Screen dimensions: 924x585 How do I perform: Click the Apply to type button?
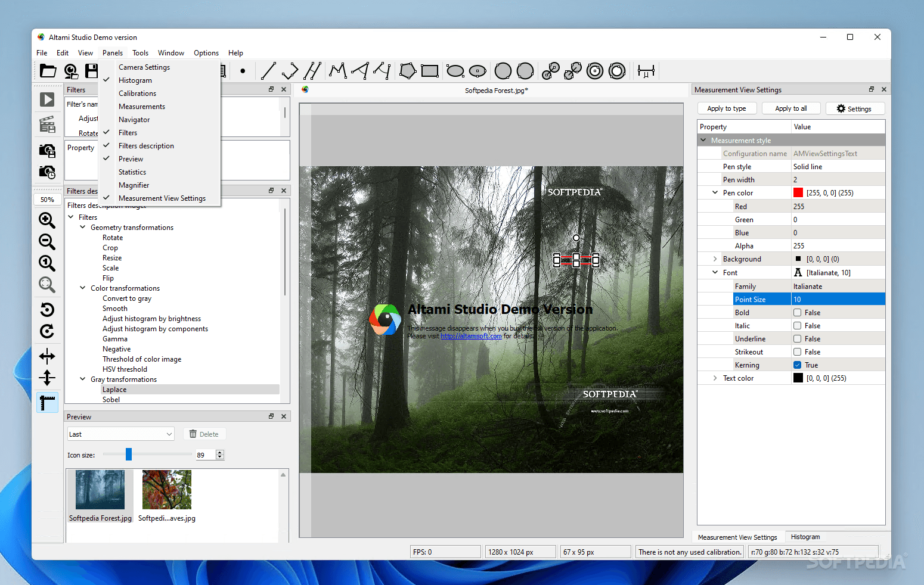click(727, 108)
